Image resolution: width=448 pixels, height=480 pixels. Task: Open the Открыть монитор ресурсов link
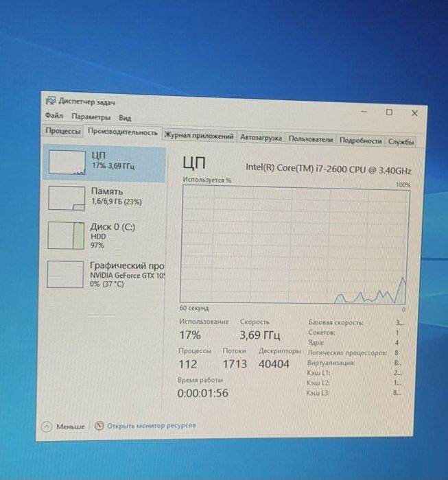coord(151,426)
